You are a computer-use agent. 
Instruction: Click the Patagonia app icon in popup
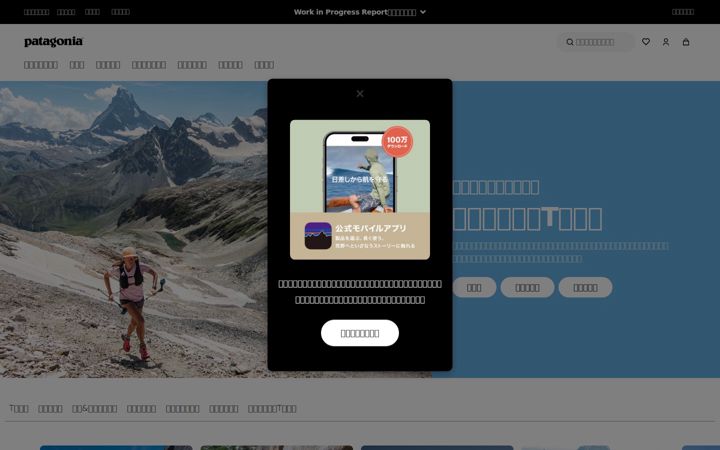(318, 236)
